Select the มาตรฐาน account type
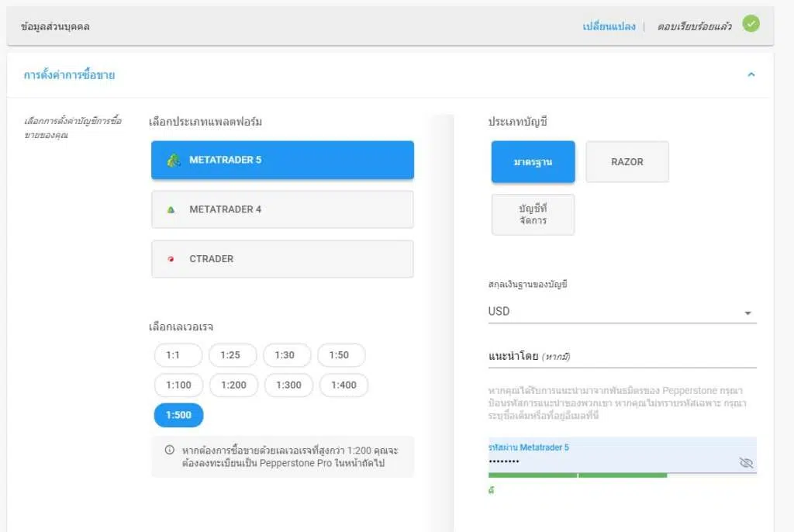 coord(533,161)
